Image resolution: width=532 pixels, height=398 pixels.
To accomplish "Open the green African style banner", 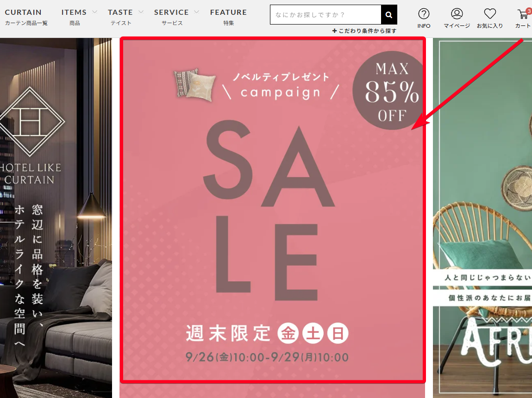I will point(482,218).
